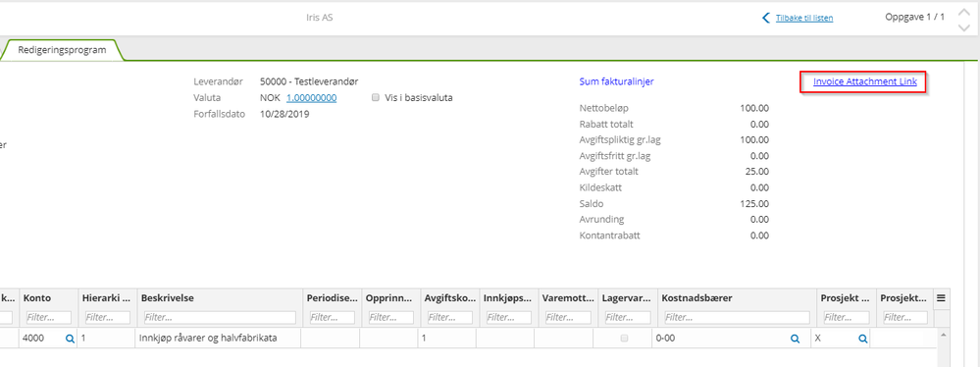The height and width of the screenshot is (367, 980).
Task: Click the exchange rate 1.00000000 link
Action: click(x=312, y=97)
